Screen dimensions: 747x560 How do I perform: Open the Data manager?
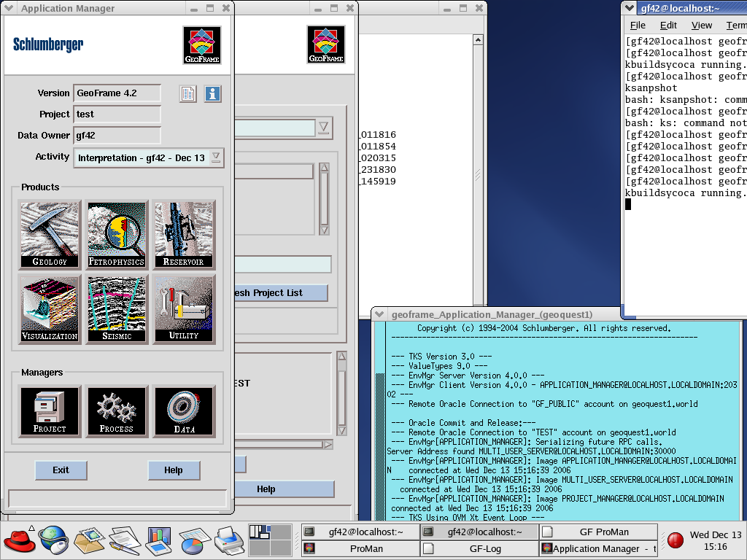[184, 411]
